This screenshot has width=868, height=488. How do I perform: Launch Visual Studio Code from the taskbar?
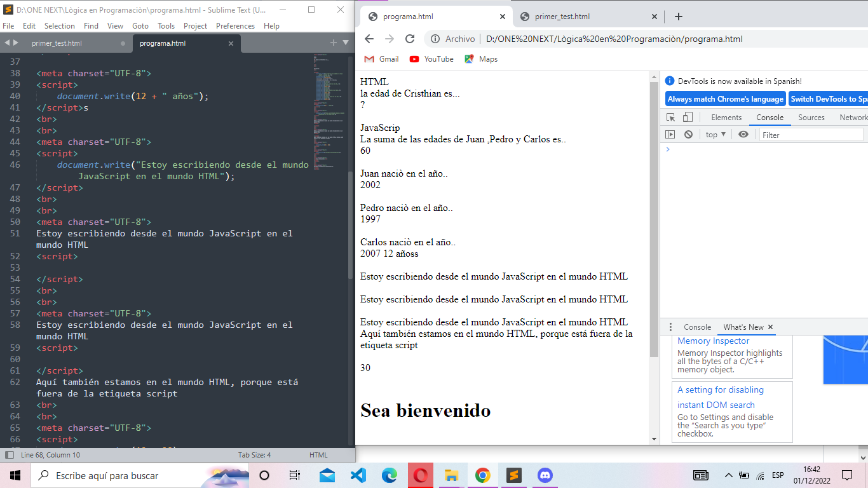(x=358, y=475)
